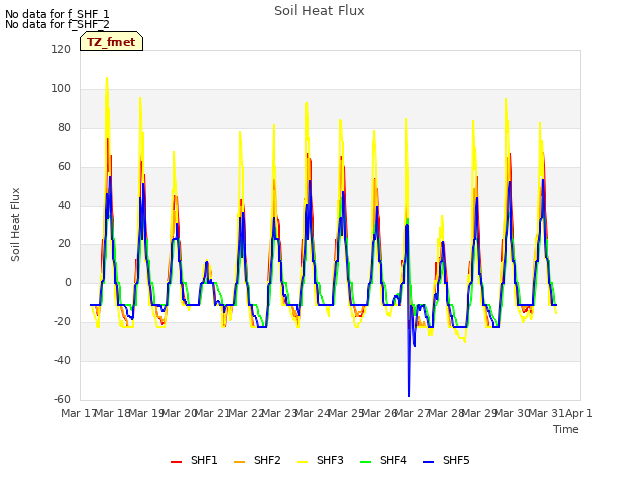This screenshot has height=480, width=640.
Task: Click the -60 y-axis tick label
Action: point(62,399)
